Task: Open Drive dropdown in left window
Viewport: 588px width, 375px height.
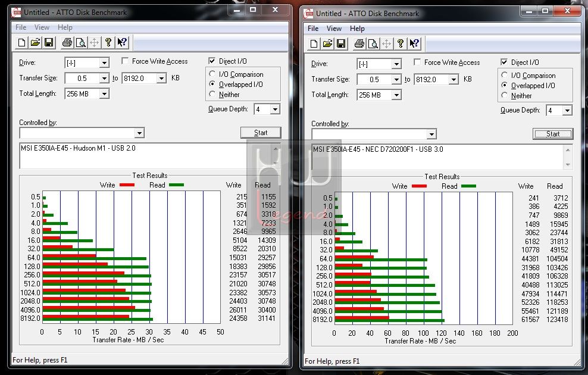Action: click(x=105, y=62)
